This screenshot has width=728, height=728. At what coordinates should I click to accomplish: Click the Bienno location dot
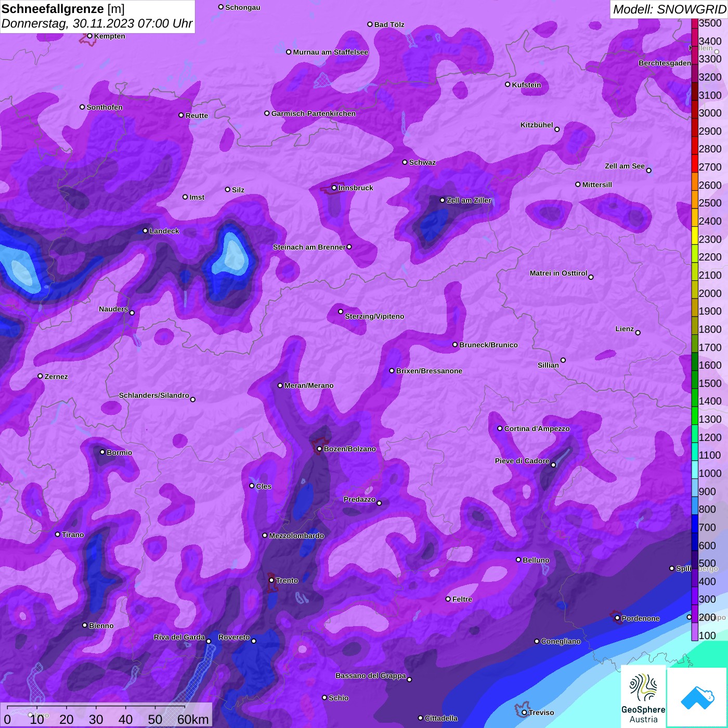tap(85, 625)
